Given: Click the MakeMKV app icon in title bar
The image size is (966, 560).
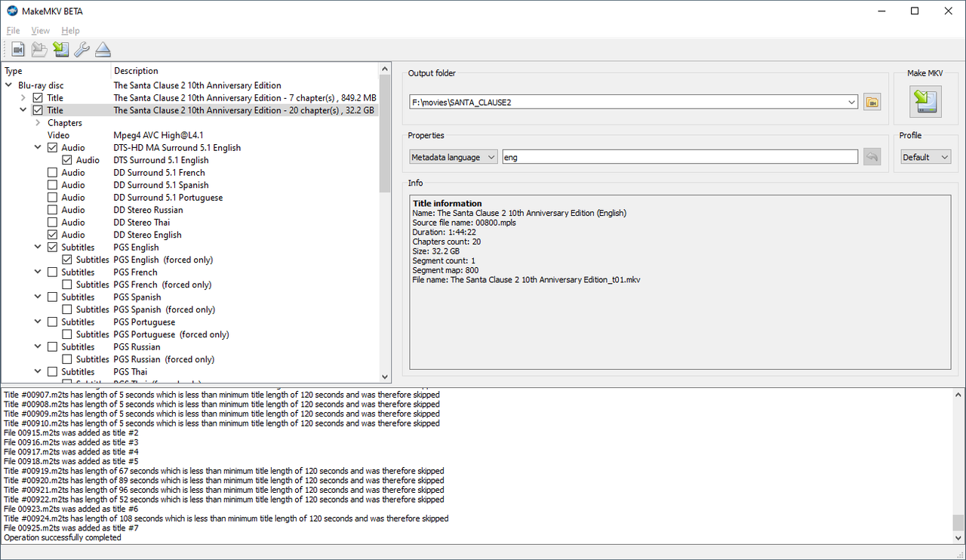Looking at the screenshot, I should [x=12, y=11].
